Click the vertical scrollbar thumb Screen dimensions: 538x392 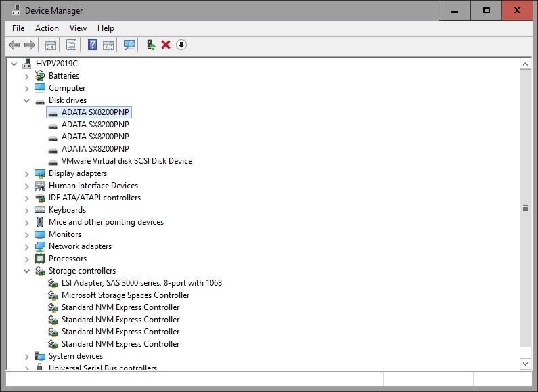525,208
